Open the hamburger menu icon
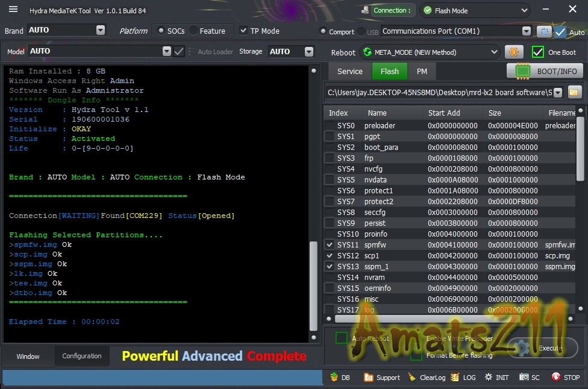This screenshot has width=588, height=389. coord(13,10)
